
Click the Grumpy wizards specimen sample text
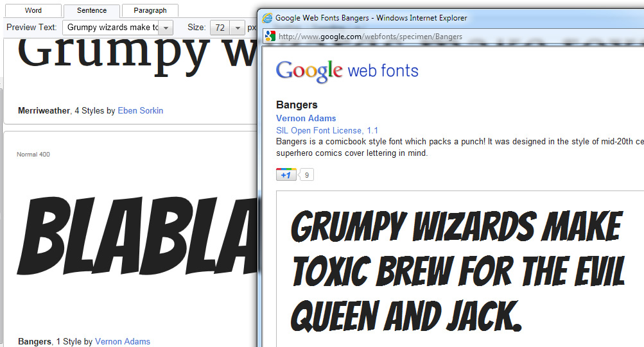[x=458, y=271]
